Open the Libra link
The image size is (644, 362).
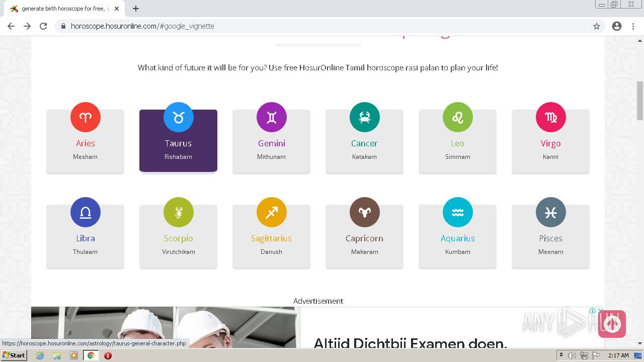(x=86, y=238)
